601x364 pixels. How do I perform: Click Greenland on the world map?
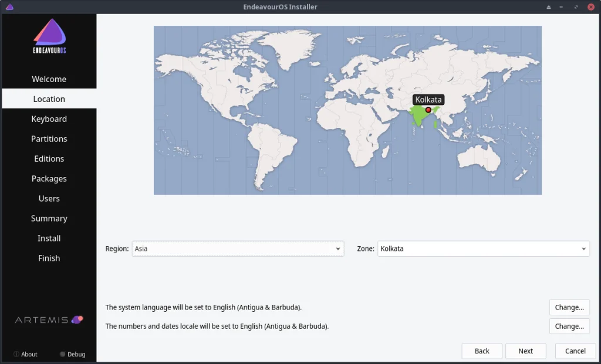[x=291, y=48]
